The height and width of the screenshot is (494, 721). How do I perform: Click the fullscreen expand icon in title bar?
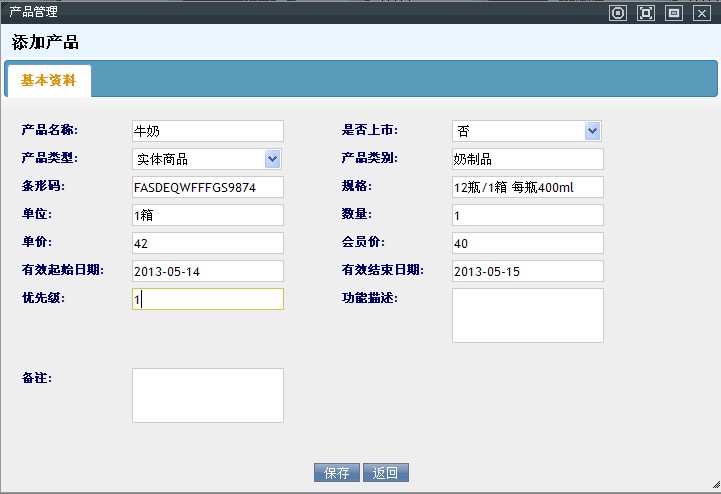point(646,13)
